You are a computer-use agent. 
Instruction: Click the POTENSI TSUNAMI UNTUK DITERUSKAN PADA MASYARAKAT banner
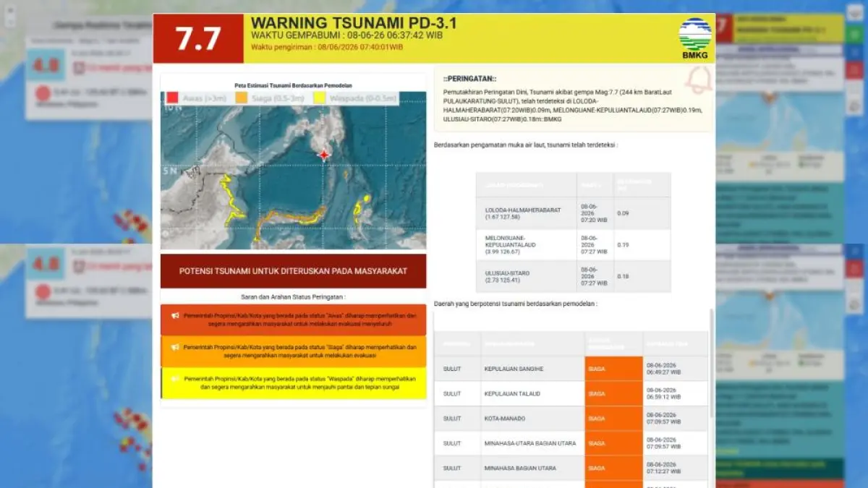point(293,271)
